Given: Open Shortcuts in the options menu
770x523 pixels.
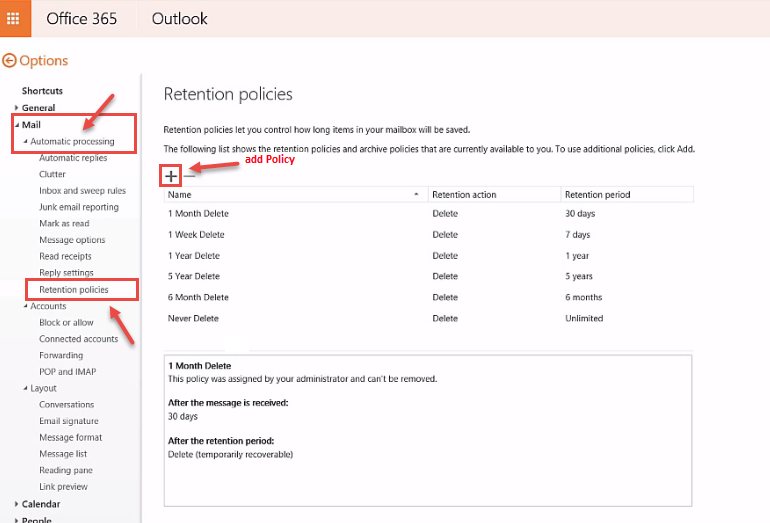Looking at the screenshot, I should click(x=42, y=91).
